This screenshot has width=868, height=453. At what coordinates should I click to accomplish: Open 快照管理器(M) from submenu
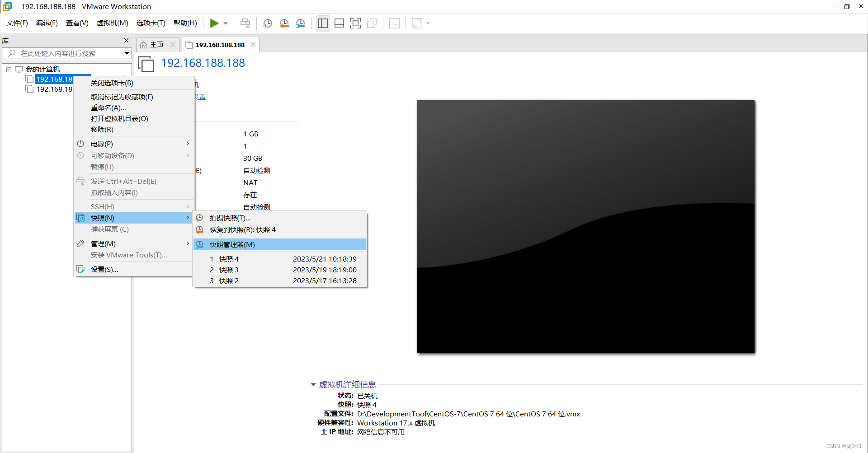tap(280, 245)
